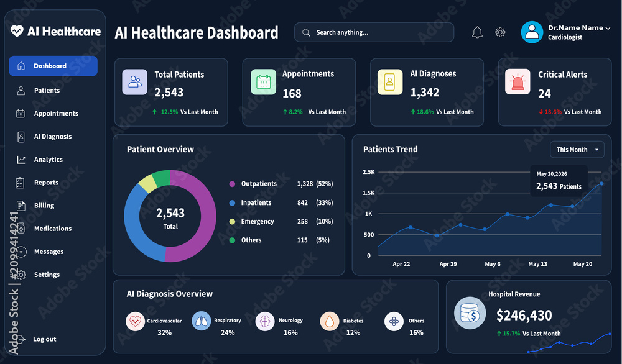The height and width of the screenshot is (364, 622).
Task: Click the Appointments calendar card icon
Action: [263, 82]
